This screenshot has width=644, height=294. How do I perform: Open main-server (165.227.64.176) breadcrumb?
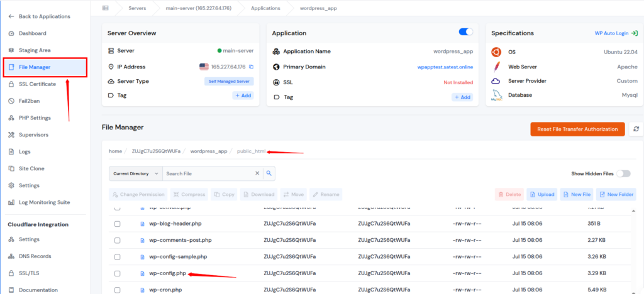pos(198,8)
